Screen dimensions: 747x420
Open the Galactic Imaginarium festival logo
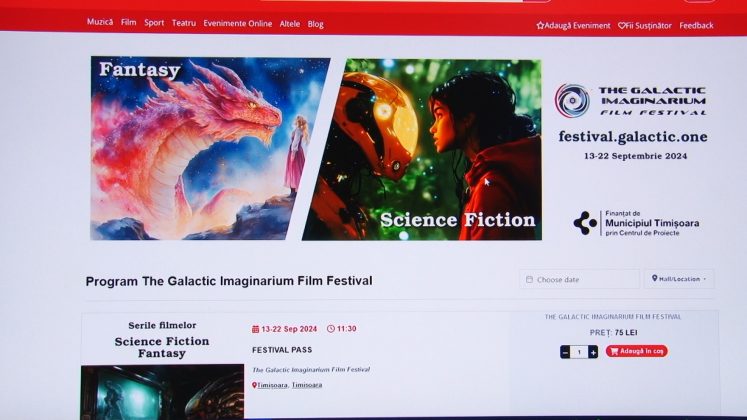point(631,100)
